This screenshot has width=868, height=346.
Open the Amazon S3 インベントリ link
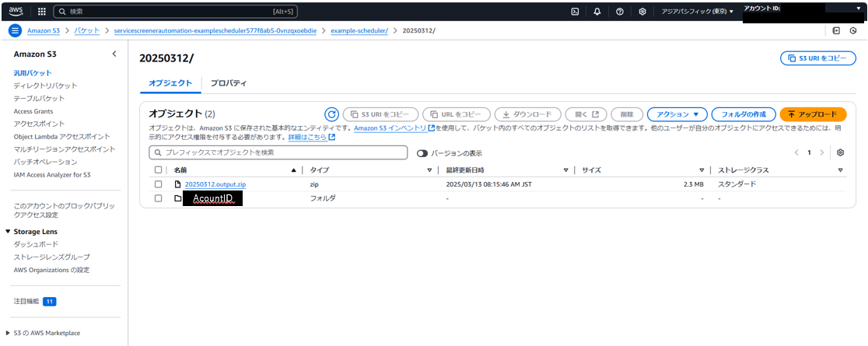tap(394, 128)
